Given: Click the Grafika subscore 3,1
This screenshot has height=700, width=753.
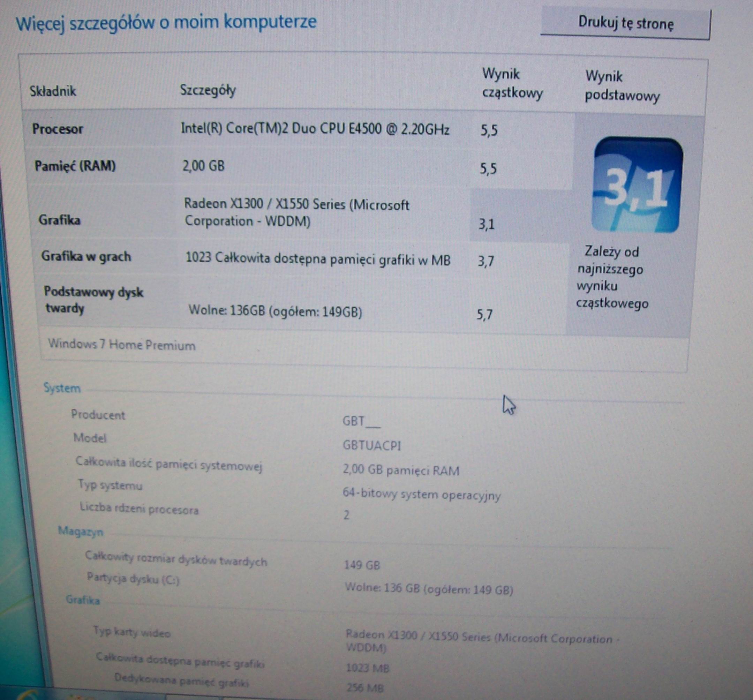Looking at the screenshot, I should pyautogui.click(x=486, y=225).
